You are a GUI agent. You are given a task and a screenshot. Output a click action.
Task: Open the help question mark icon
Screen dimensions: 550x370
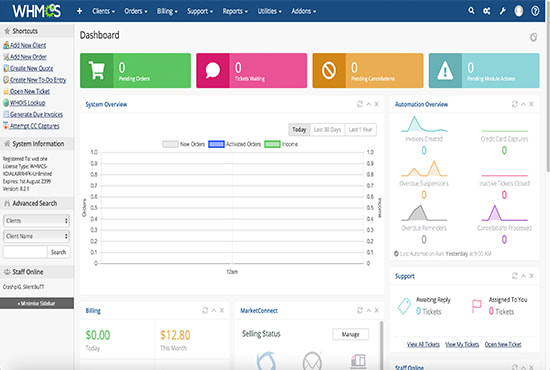tap(535, 11)
